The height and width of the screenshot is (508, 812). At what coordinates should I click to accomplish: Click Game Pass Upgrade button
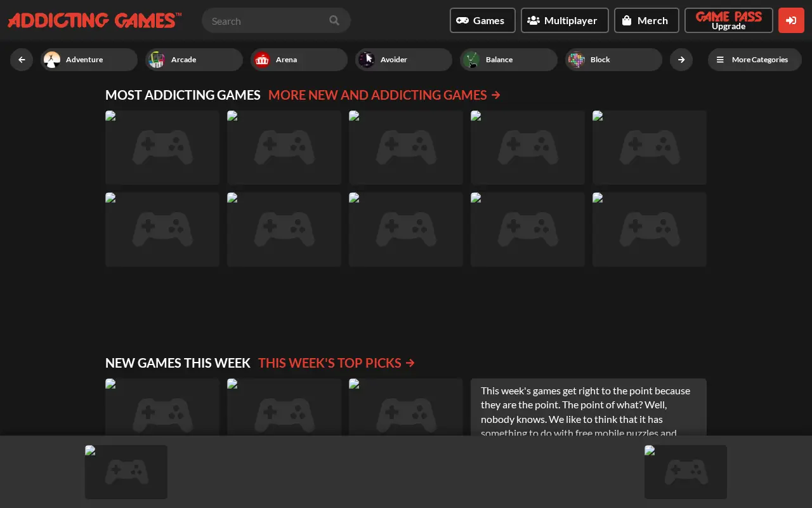coord(728,20)
